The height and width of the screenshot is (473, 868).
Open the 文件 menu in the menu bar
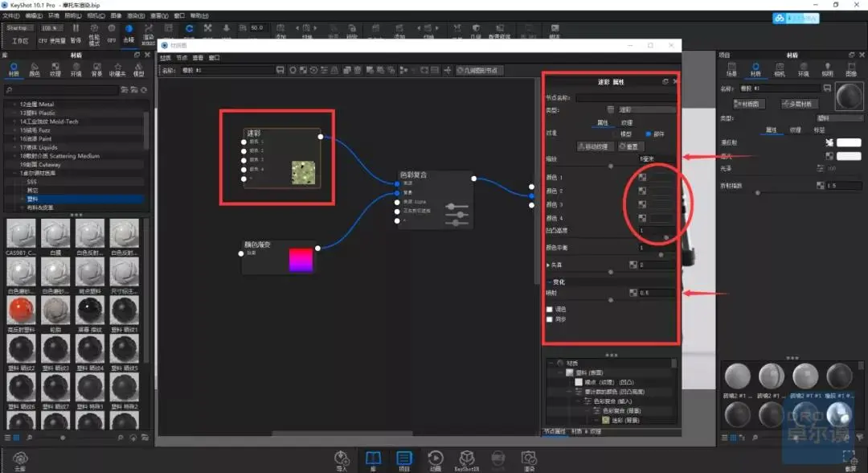10,15
